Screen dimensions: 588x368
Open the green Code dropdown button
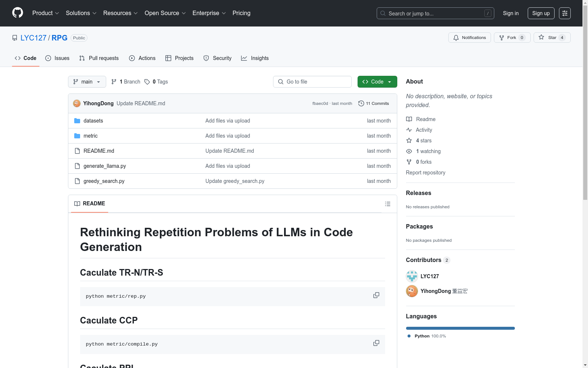(377, 82)
